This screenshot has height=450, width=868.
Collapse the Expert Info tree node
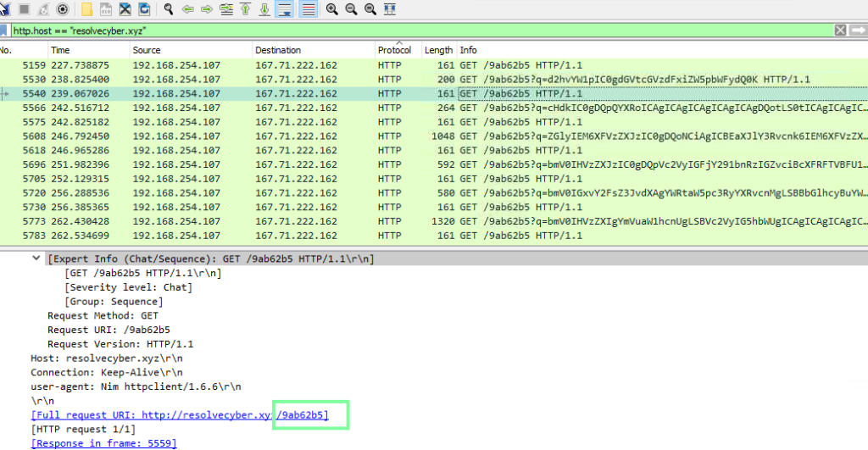(36, 258)
